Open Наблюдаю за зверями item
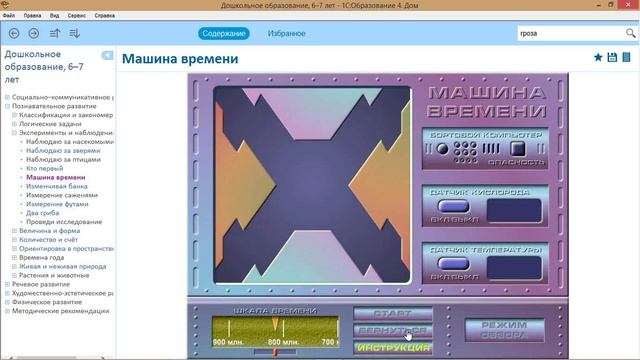640x360 pixels. pos(63,151)
